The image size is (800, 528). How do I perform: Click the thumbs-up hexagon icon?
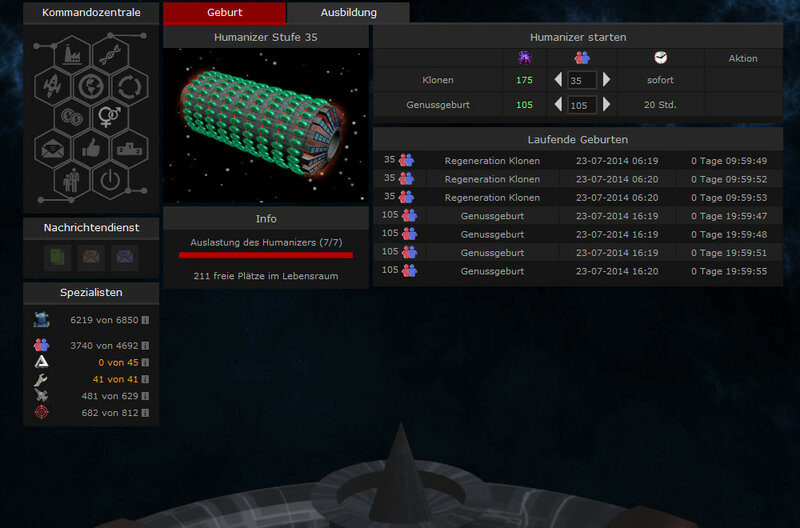(x=91, y=149)
